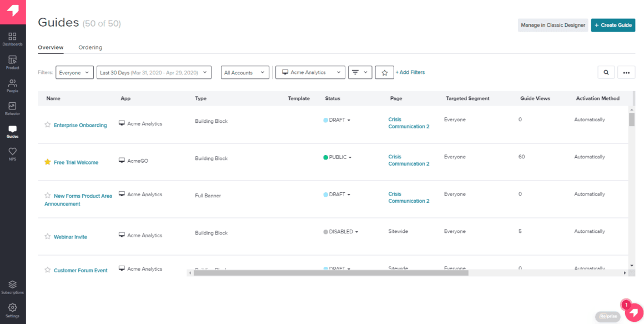Click the search magnifier button
This screenshot has height=324, width=644.
coord(606,72)
